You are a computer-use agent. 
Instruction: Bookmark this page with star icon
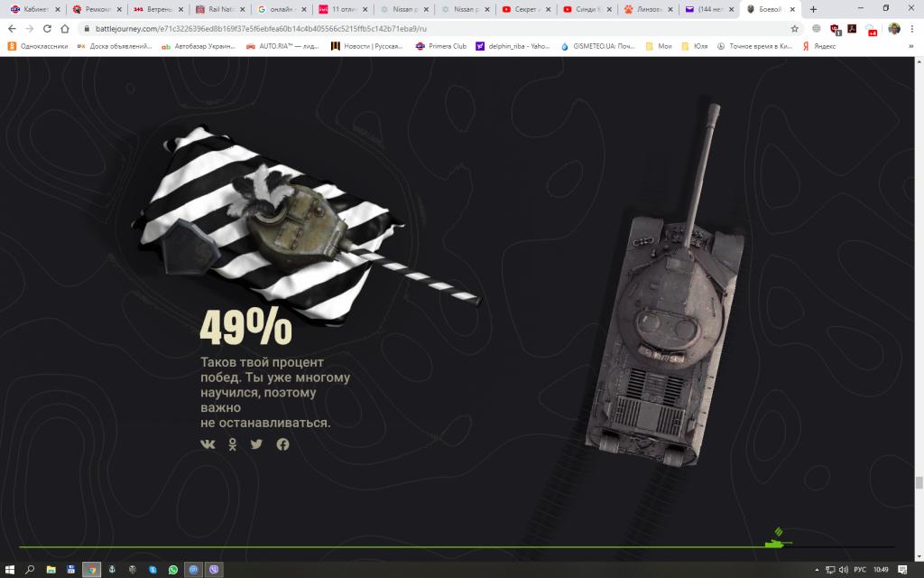point(794,28)
